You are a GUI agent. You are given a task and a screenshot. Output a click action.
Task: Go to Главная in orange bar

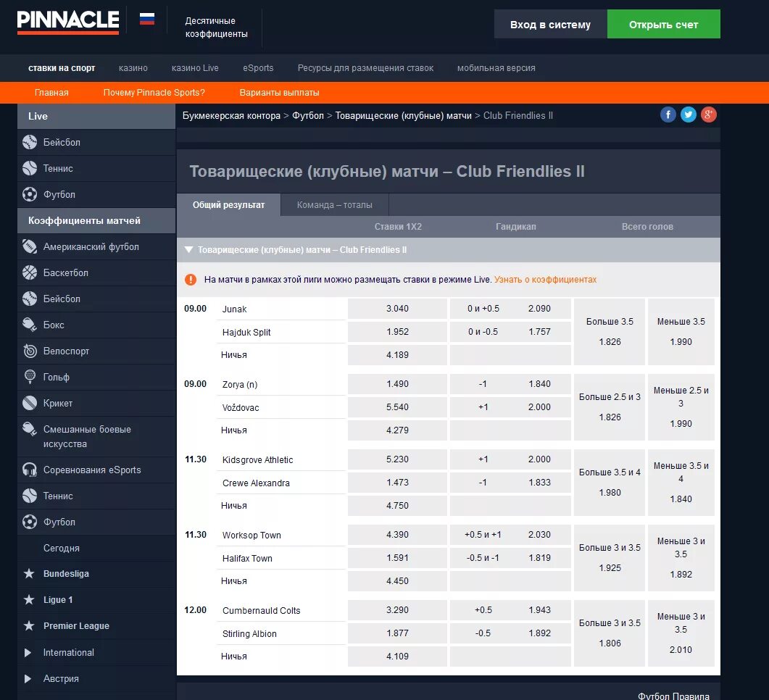[51, 93]
